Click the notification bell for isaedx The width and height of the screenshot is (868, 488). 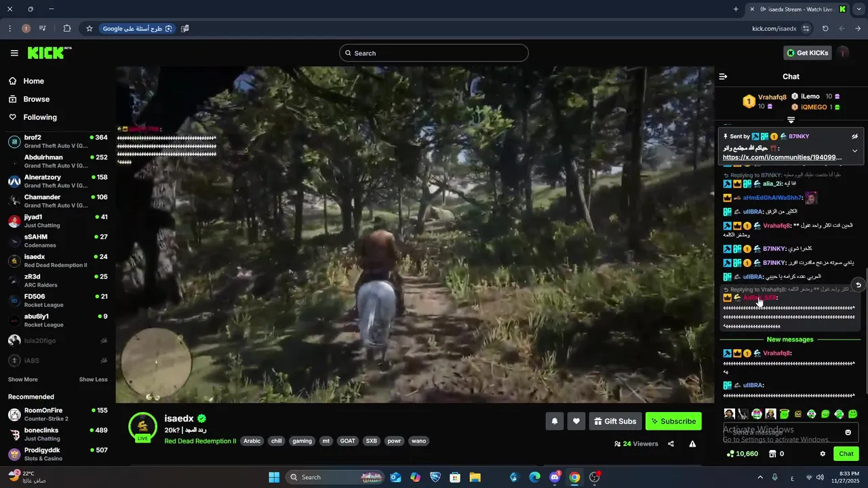pyautogui.click(x=555, y=421)
